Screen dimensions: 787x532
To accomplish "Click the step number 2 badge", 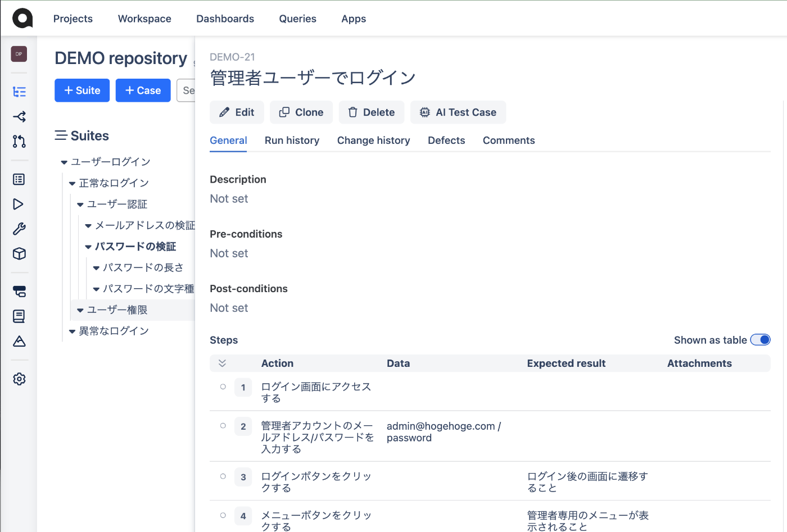I will click(x=243, y=426).
